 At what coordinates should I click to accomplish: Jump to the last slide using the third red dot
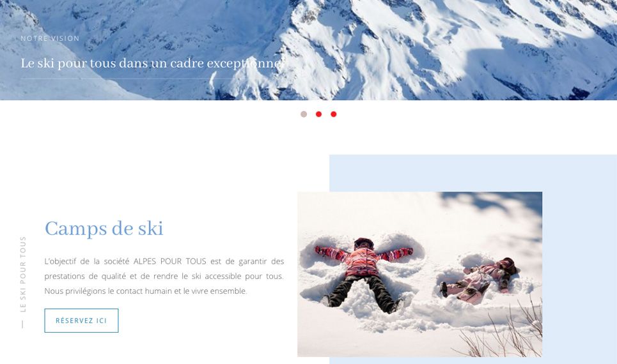point(333,114)
